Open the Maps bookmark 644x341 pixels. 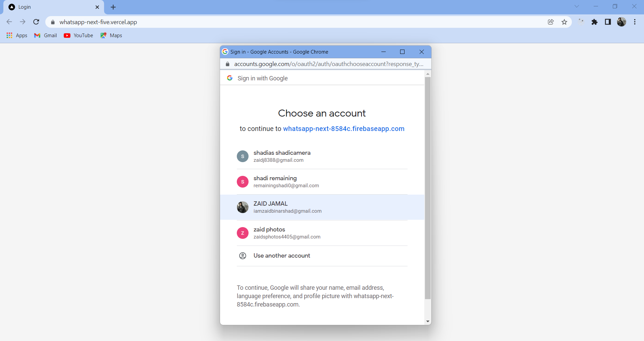(111, 35)
